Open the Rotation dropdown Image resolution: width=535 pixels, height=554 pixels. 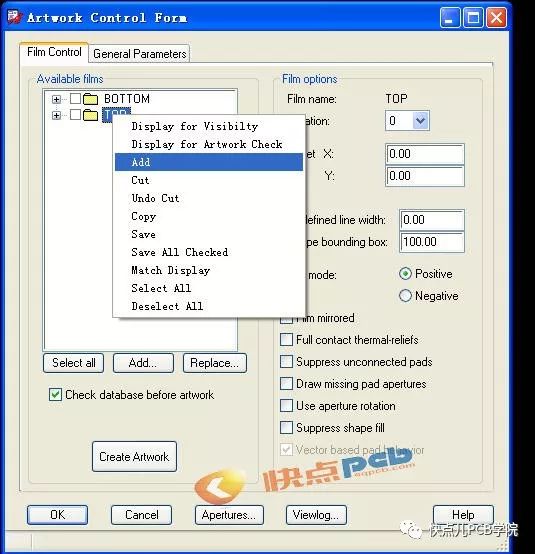tap(421, 121)
